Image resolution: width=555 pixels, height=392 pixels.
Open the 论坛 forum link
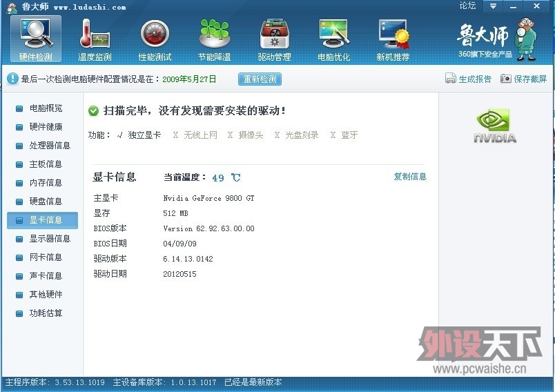click(x=467, y=6)
